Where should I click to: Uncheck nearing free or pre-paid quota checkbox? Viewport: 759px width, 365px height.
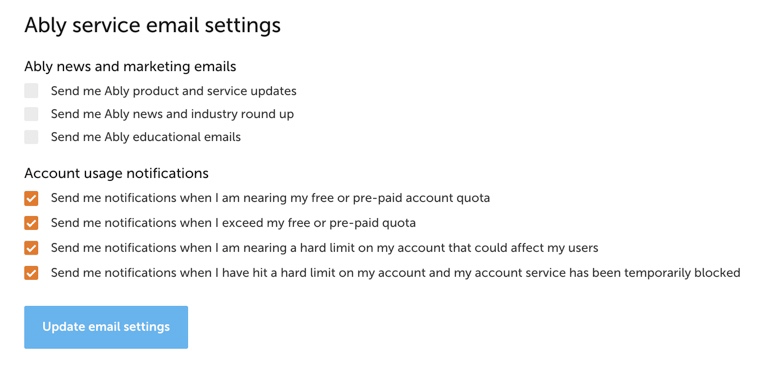click(x=31, y=198)
